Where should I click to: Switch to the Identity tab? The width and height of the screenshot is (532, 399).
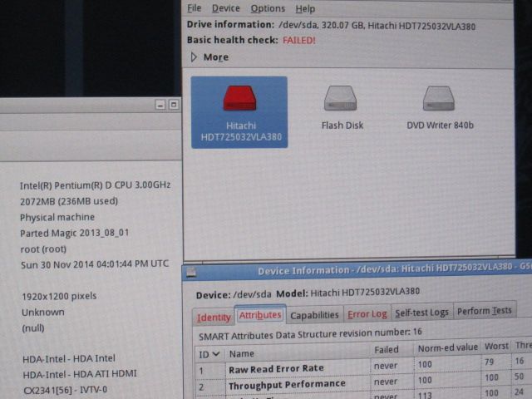point(214,318)
